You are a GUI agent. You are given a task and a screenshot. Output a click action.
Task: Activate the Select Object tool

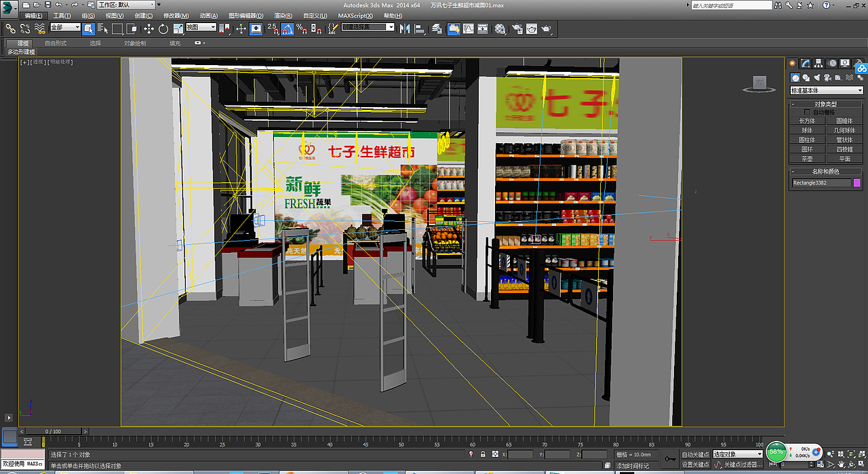pyautogui.click(x=89, y=28)
